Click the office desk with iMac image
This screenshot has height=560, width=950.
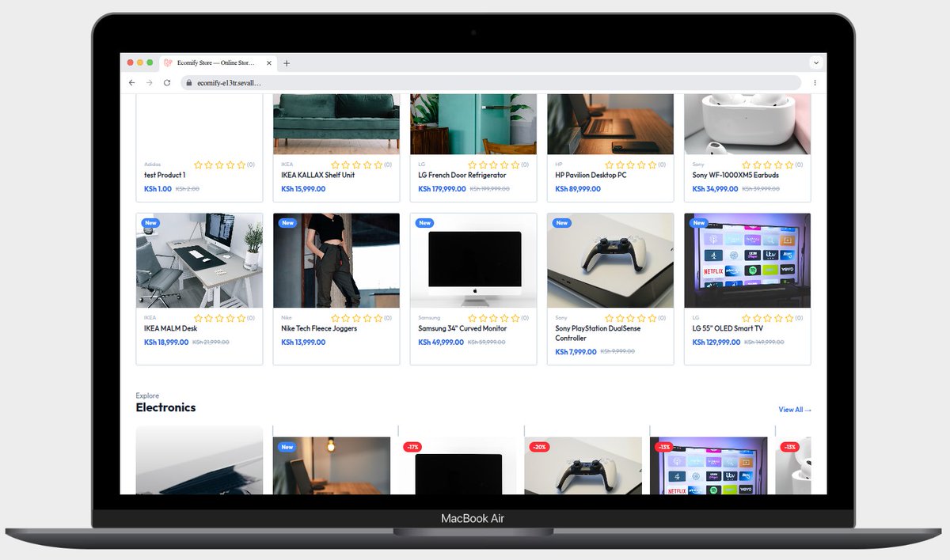(199, 260)
